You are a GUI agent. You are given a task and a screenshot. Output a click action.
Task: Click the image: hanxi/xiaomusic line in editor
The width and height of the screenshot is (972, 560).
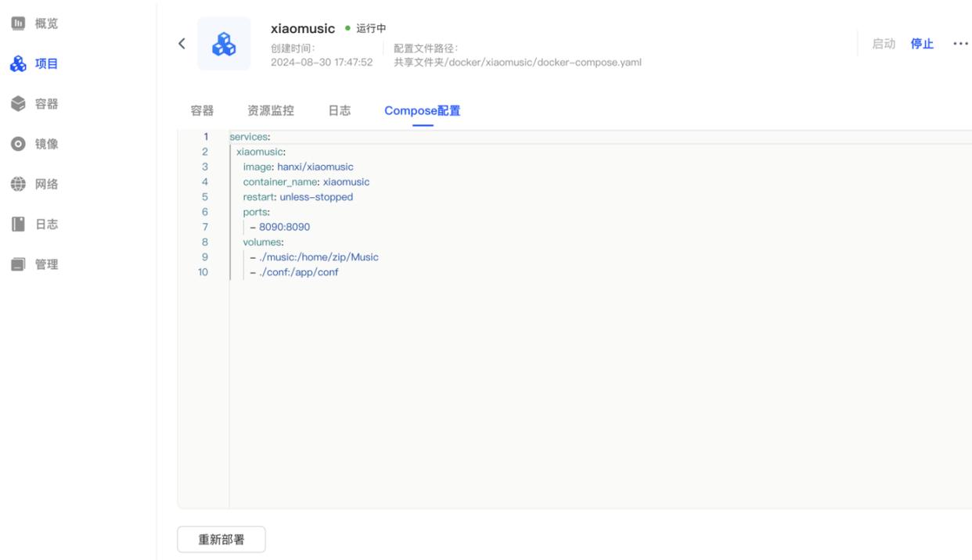tap(298, 167)
